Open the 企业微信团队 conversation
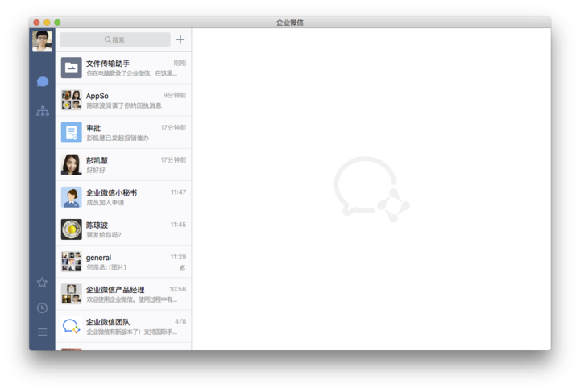Screen dimensions: 580x392 (x=123, y=325)
